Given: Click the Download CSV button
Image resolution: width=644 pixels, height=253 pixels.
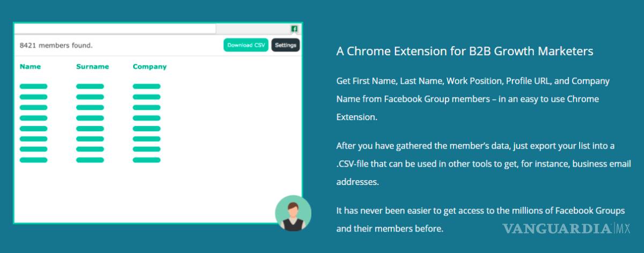Looking at the screenshot, I should pos(246,45).
